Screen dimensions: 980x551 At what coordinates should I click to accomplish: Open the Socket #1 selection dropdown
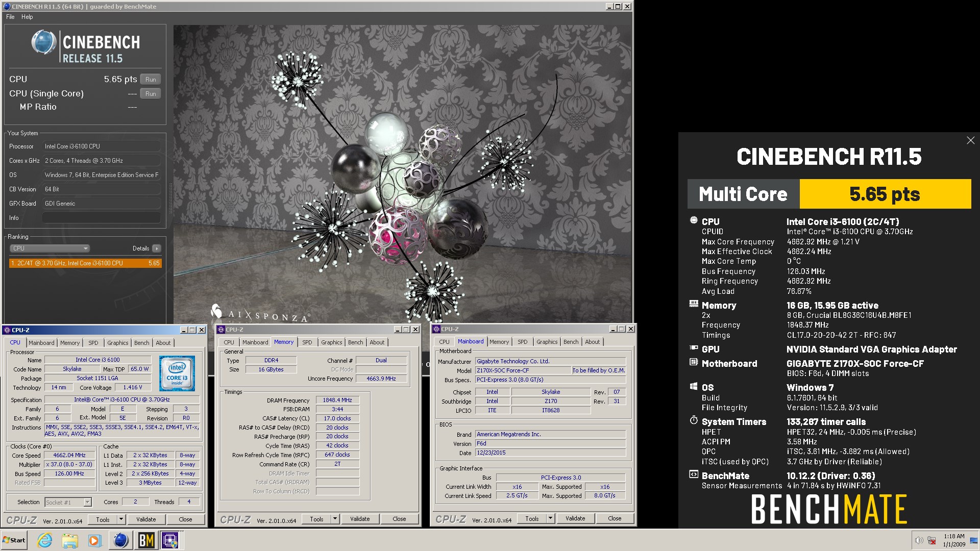point(68,503)
